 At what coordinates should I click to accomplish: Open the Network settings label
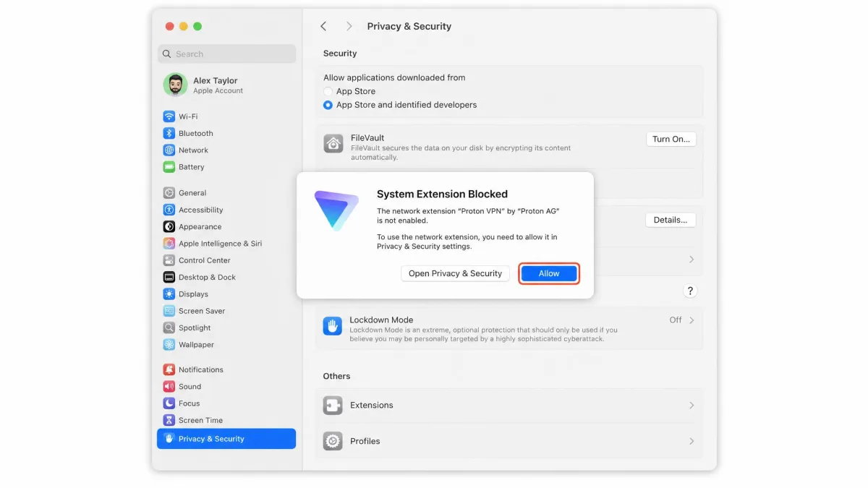tap(193, 150)
